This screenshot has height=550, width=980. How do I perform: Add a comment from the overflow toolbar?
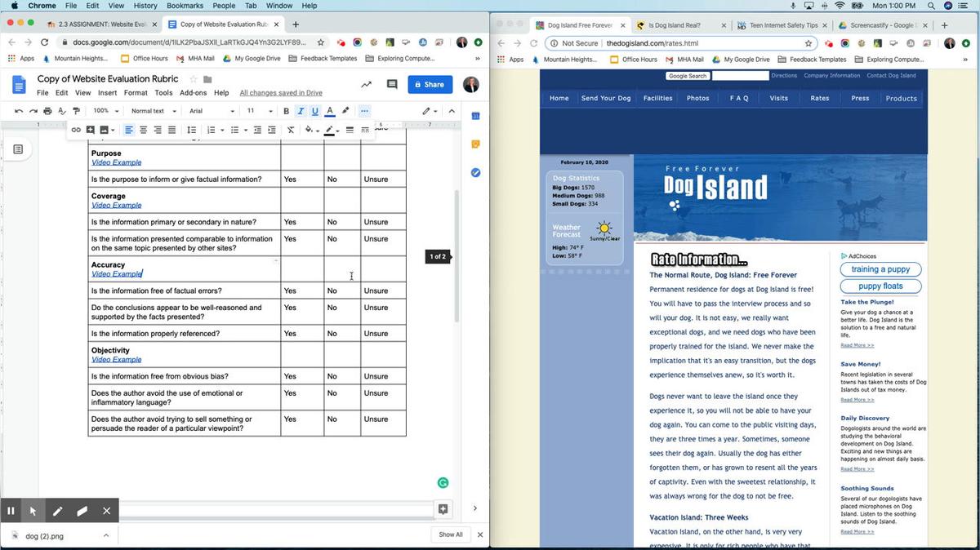90,130
